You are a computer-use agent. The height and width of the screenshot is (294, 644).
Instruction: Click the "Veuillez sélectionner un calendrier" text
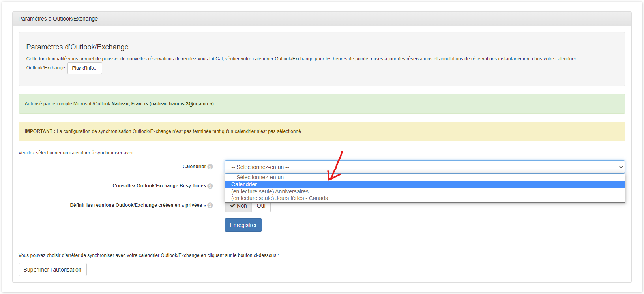coord(77,153)
